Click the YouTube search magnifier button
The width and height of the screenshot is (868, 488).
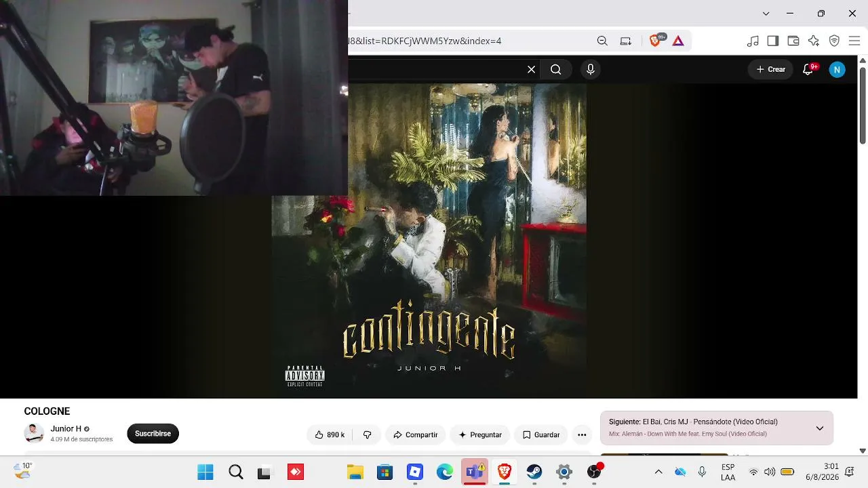[x=556, y=69]
